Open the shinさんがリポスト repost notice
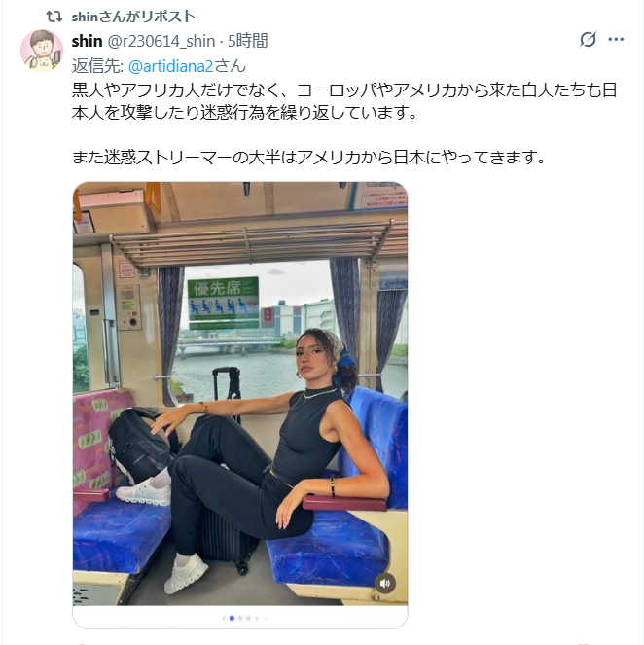The image size is (644, 645). (x=133, y=17)
